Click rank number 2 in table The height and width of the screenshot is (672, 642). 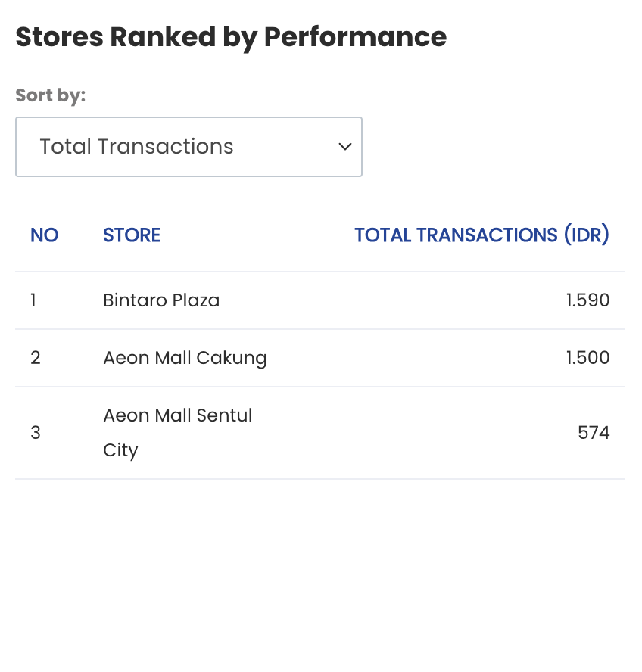point(36,358)
